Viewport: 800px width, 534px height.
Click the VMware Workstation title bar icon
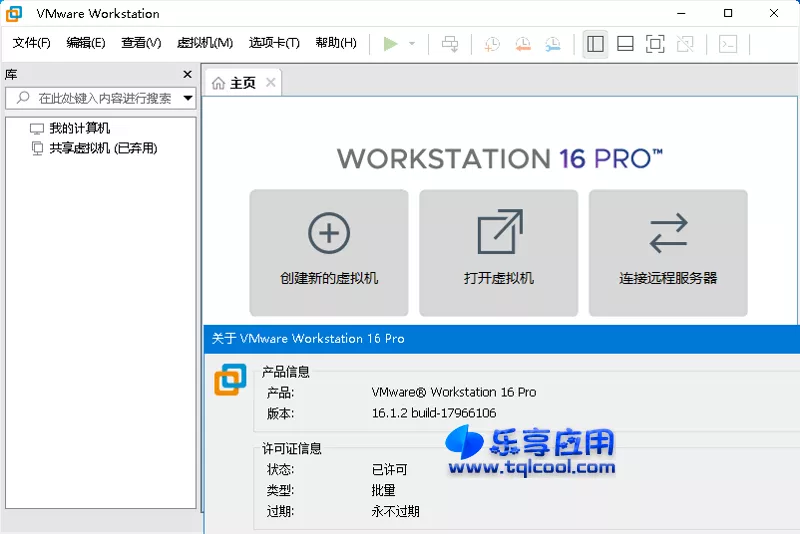pos(14,13)
